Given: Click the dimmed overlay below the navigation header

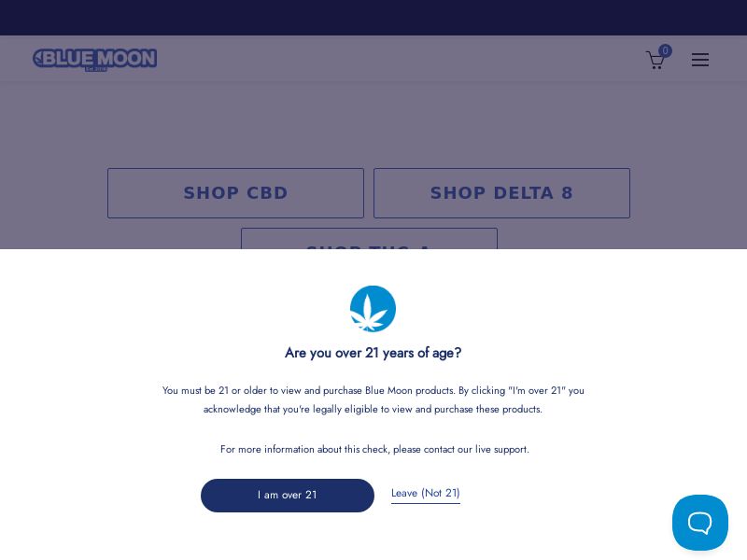Looking at the screenshot, I should 373,121.
